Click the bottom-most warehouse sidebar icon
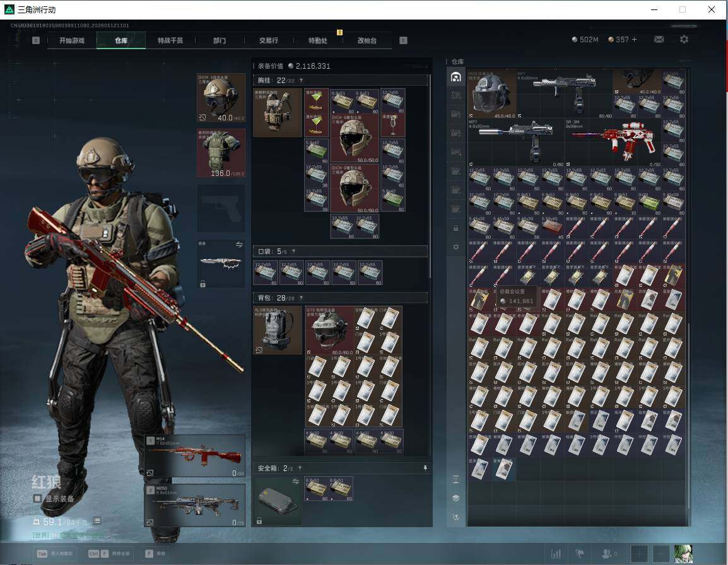This screenshot has height=565, width=728. click(x=455, y=516)
